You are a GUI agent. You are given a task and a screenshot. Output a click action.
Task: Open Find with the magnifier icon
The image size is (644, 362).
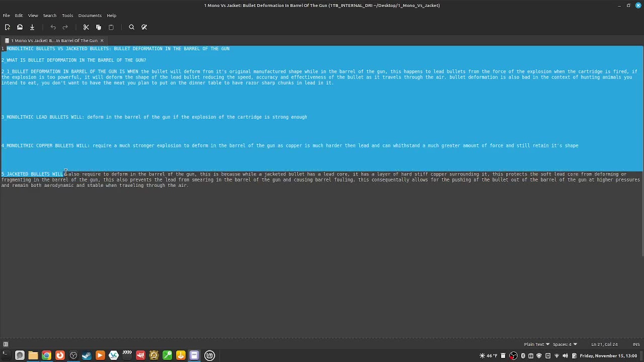tap(132, 27)
